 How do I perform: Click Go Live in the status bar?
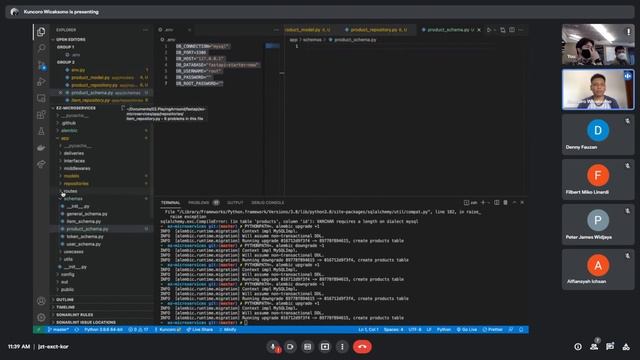click(x=467, y=330)
